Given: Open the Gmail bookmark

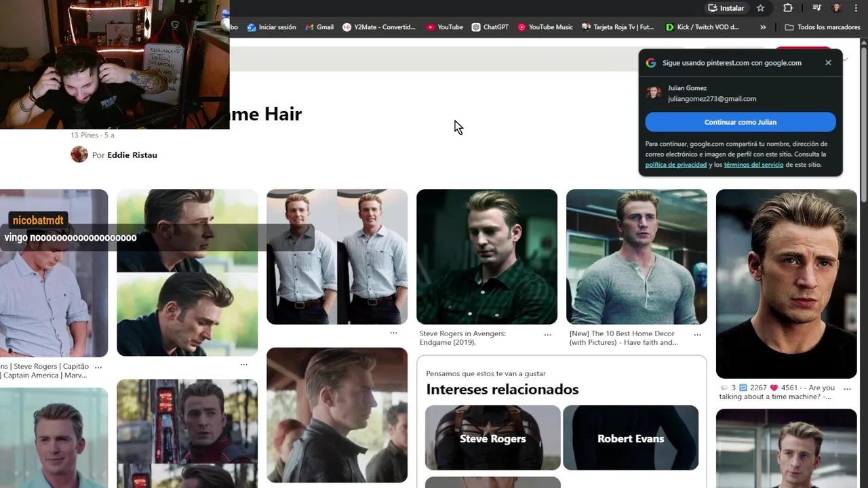Looking at the screenshot, I should click(319, 27).
